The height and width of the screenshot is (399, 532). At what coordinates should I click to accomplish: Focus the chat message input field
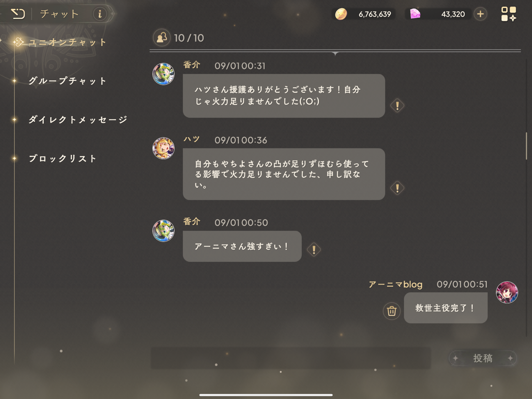coord(291,358)
